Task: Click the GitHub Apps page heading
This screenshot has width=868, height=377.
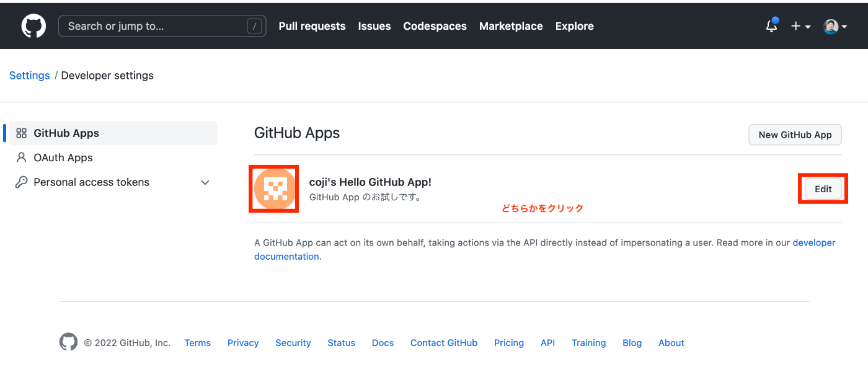Action: coord(297,133)
